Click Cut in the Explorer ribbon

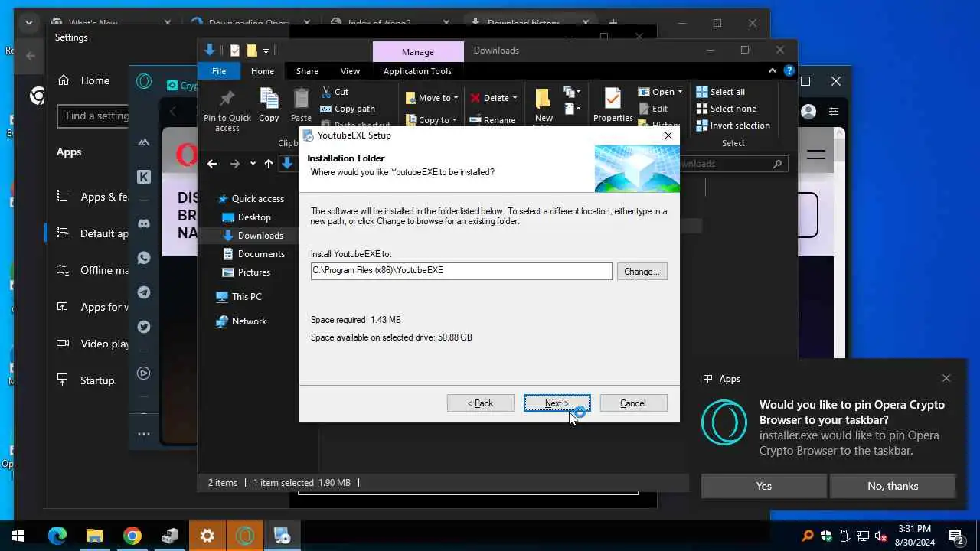334,92
